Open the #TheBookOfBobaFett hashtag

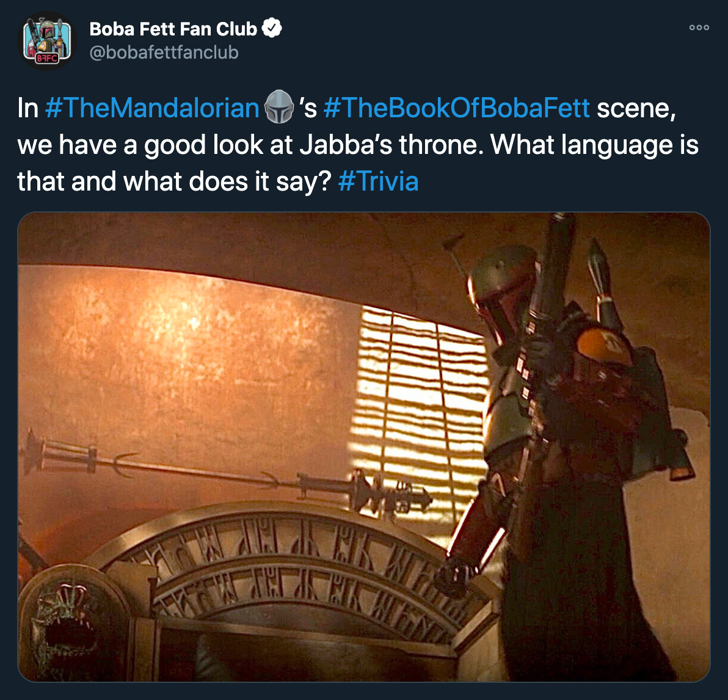click(x=456, y=108)
